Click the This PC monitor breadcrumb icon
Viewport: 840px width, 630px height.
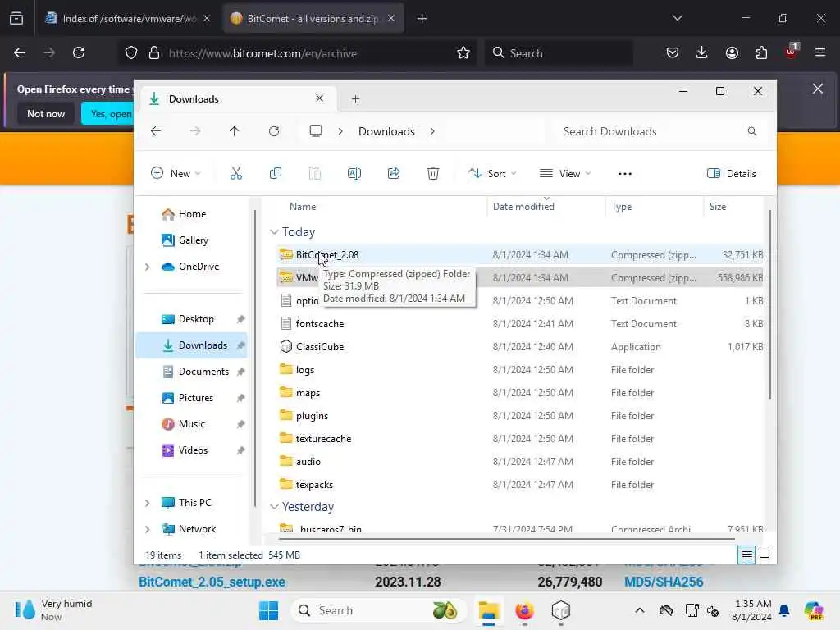click(316, 130)
